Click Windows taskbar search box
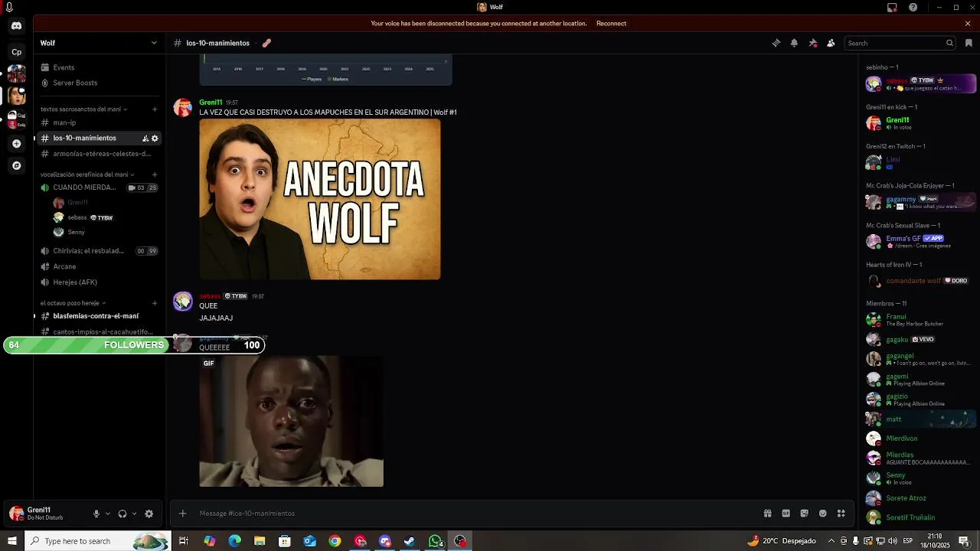This screenshot has width=980, height=551. (98, 541)
